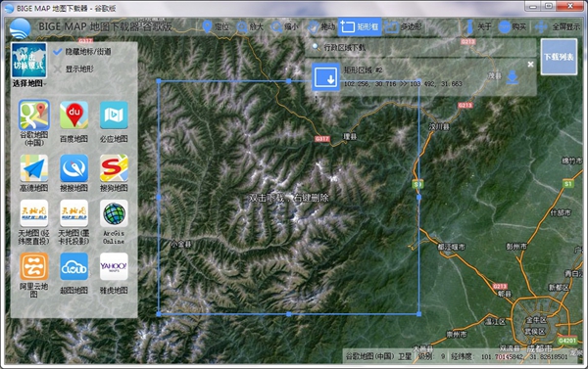Choose the 雅虎地图 Yahoo map source
The width and height of the screenshot is (588, 369).
[x=114, y=273]
